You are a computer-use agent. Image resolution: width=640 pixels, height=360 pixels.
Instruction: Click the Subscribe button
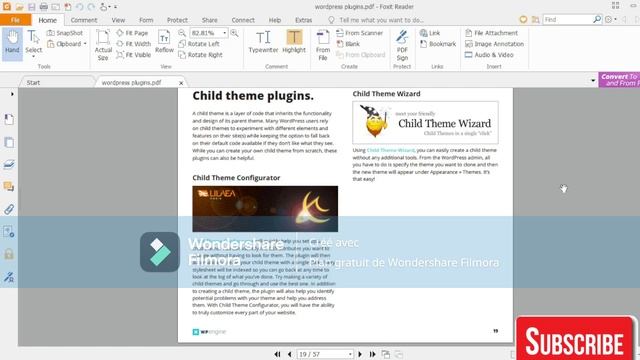(x=575, y=340)
